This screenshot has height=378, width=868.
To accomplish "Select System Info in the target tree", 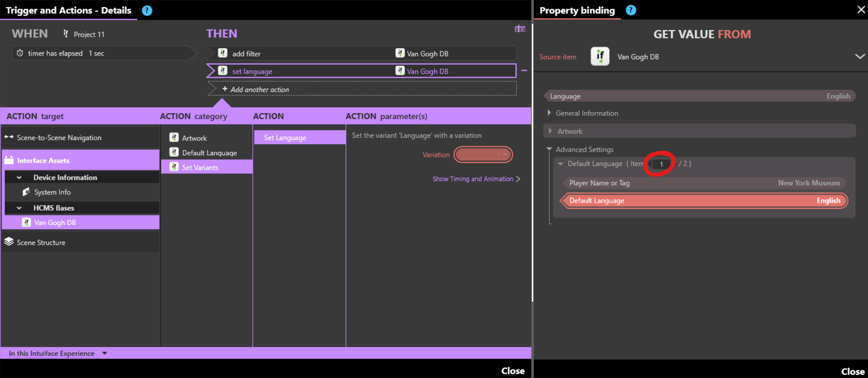I will pyautogui.click(x=82, y=192).
